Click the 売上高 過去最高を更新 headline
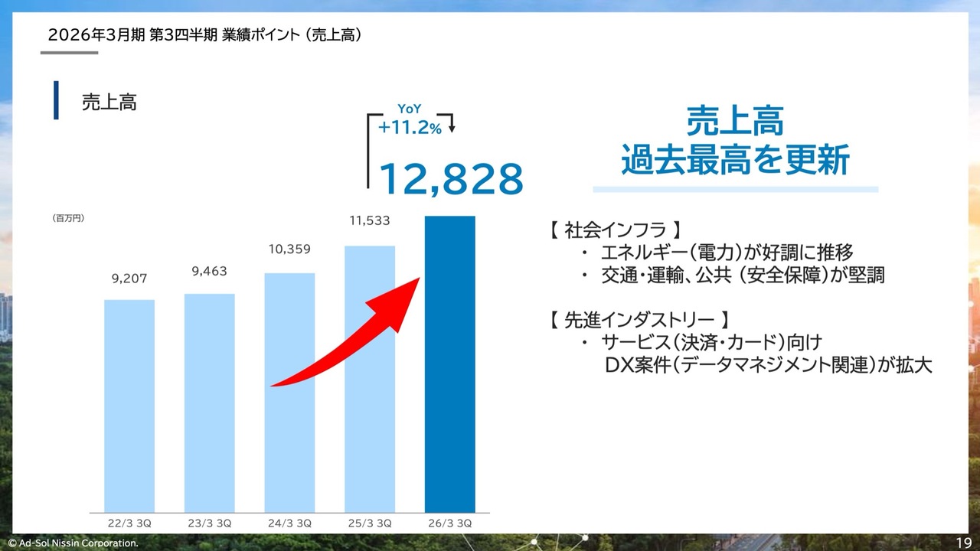The width and height of the screenshot is (980, 551). pos(735,143)
